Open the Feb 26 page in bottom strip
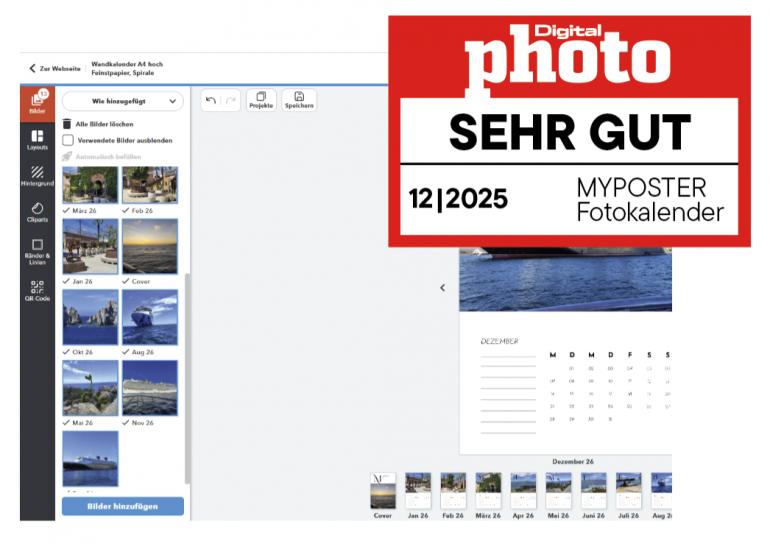The height and width of the screenshot is (544, 770). pyautogui.click(x=453, y=491)
